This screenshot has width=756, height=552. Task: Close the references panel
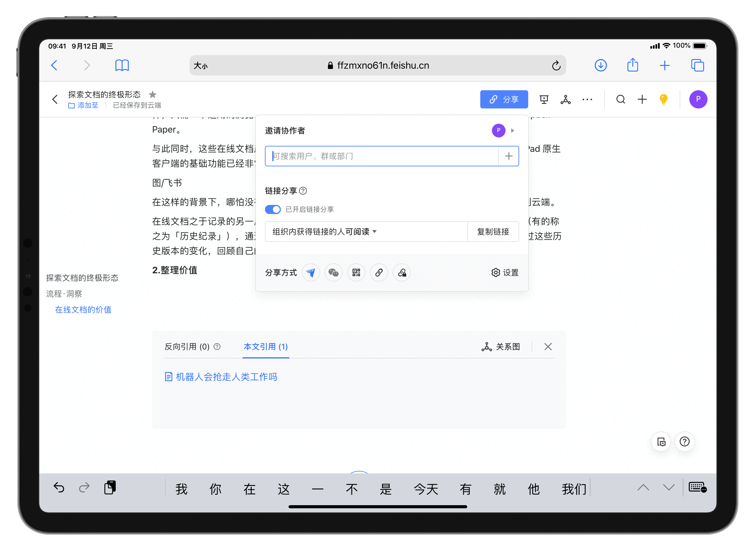coord(547,347)
